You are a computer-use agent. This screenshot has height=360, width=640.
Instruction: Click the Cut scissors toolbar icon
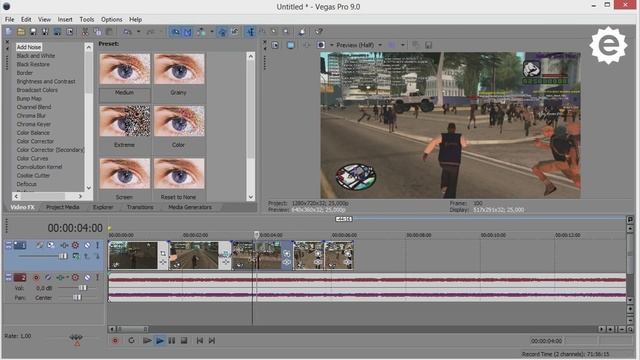pos(85,32)
